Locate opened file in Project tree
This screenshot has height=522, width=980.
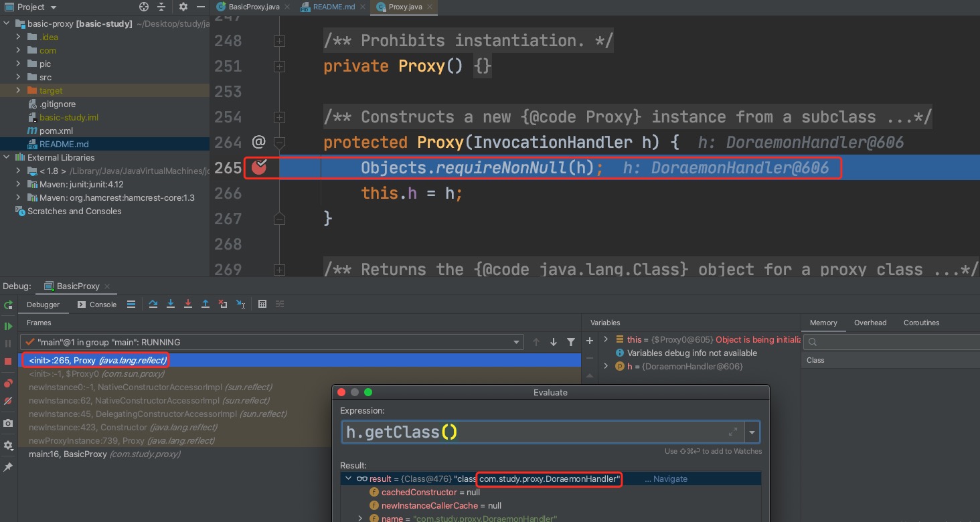click(144, 7)
